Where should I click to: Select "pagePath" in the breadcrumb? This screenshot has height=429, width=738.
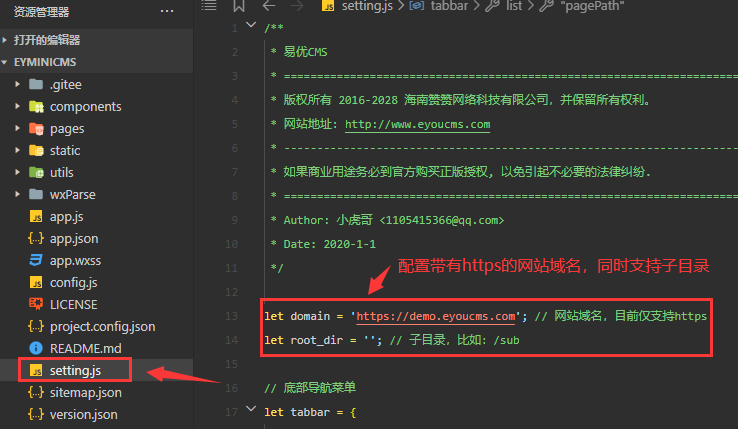tap(593, 6)
